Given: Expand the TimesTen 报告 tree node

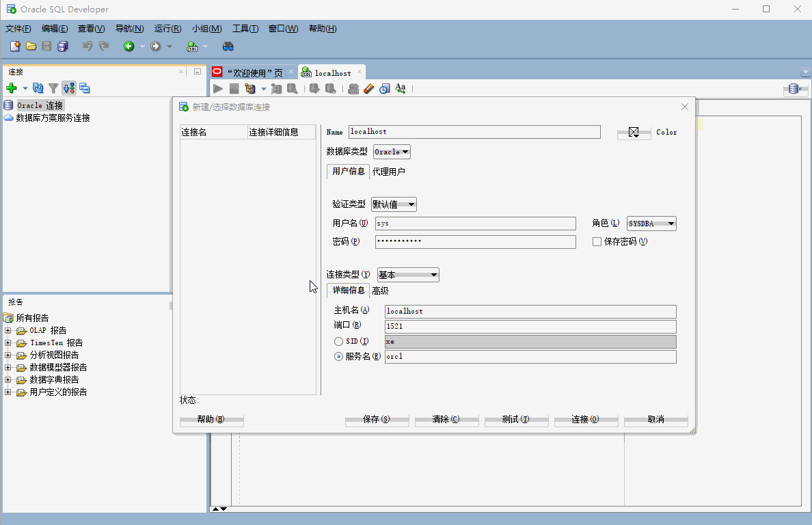Looking at the screenshot, I should pyautogui.click(x=8, y=342).
